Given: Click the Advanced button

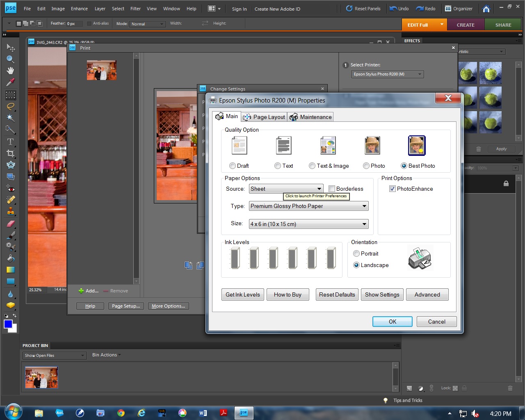Looking at the screenshot, I should 427,294.
